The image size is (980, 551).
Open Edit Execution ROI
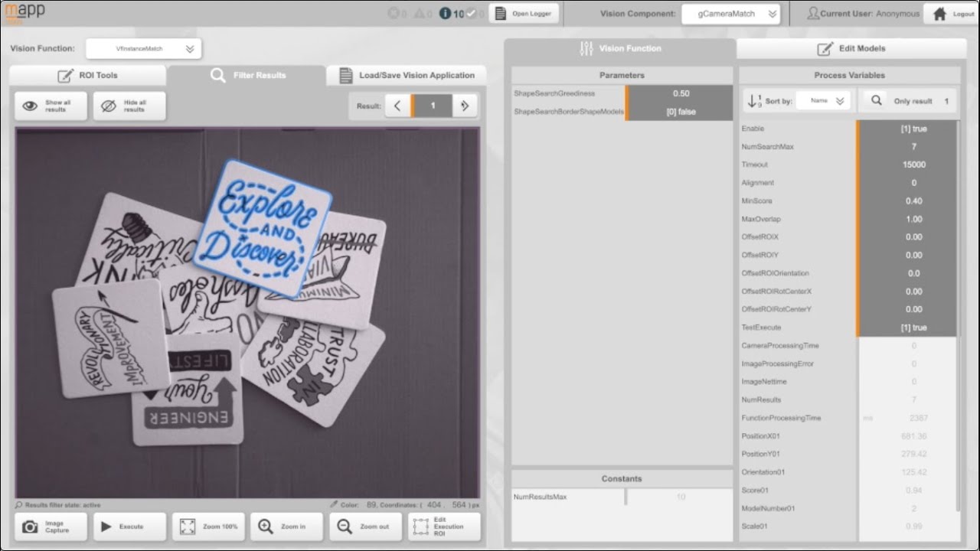444,527
